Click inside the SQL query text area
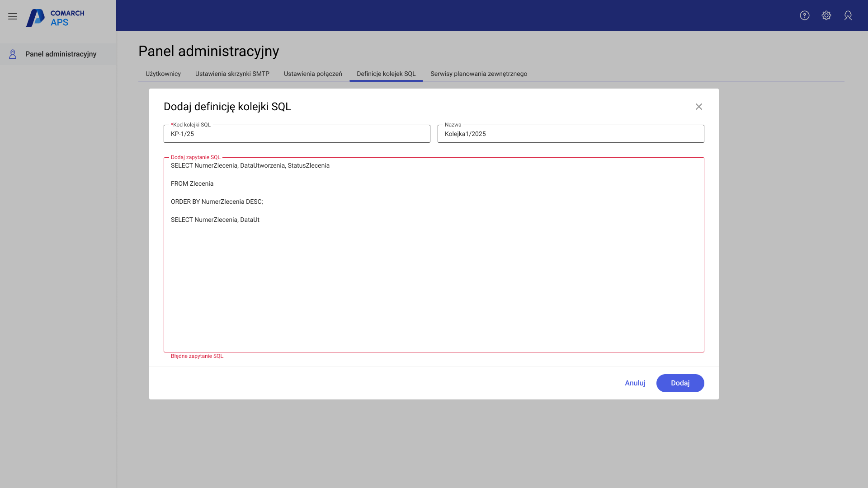The image size is (868, 488). click(x=433, y=280)
